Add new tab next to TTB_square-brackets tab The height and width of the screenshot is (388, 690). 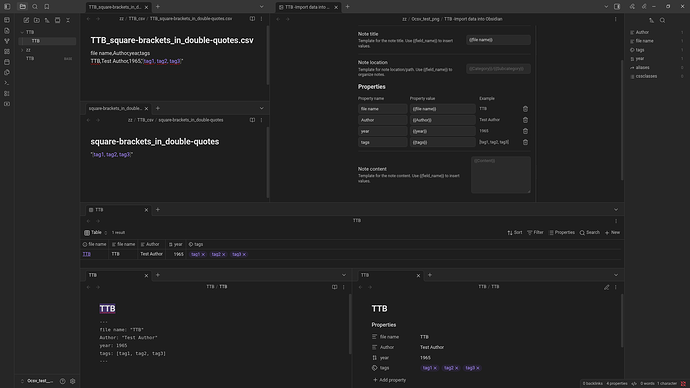click(158, 7)
